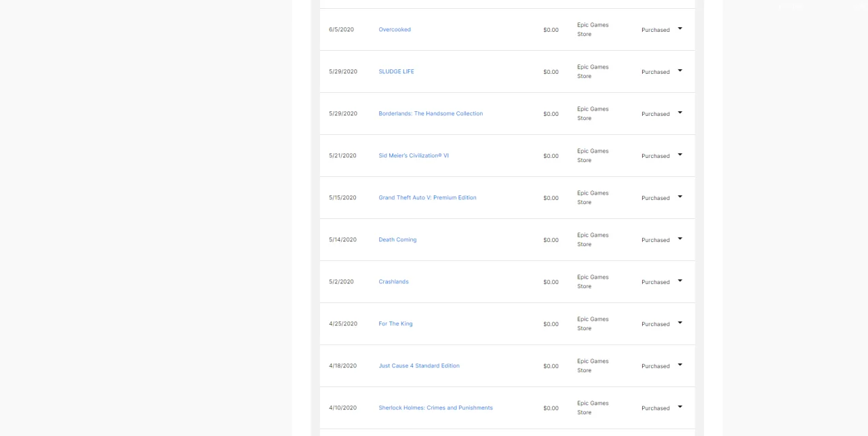The width and height of the screenshot is (868, 436).
Task: Open Sherlock Holmes: Crimes and Punishments link
Action: point(435,408)
